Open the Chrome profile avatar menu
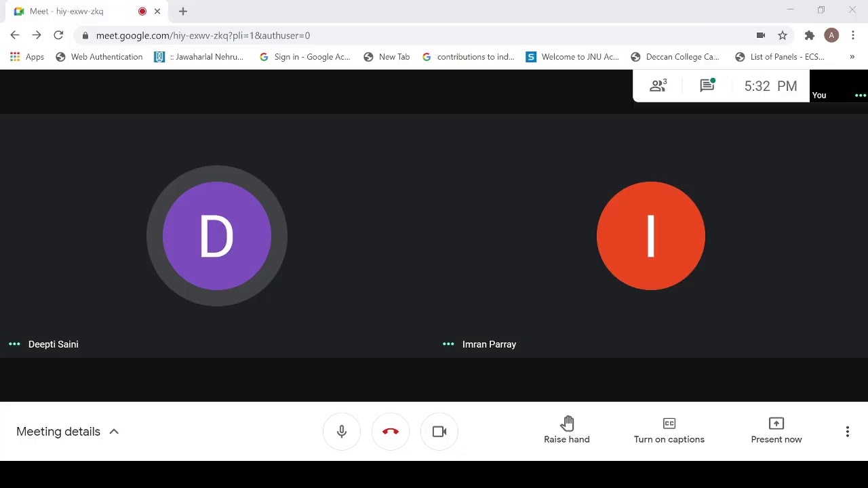868x488 pixels. 831,35
